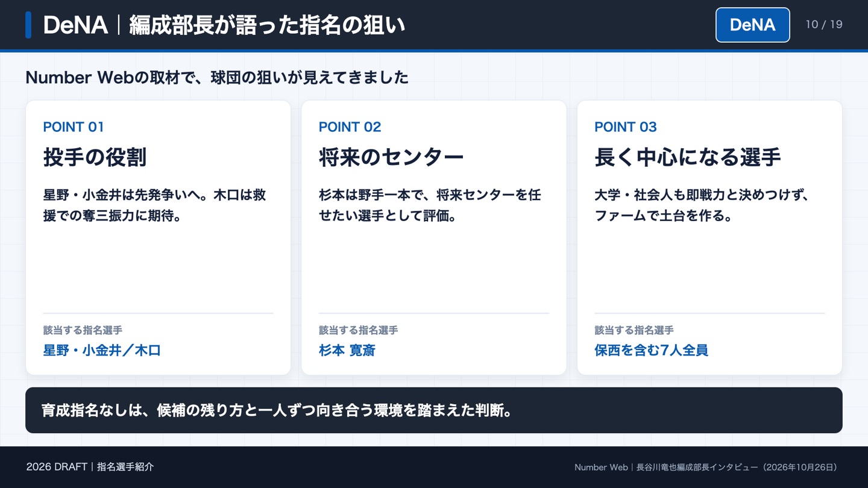
Task: Click the player name 杉本 寛斎
Action: (347, 350)
